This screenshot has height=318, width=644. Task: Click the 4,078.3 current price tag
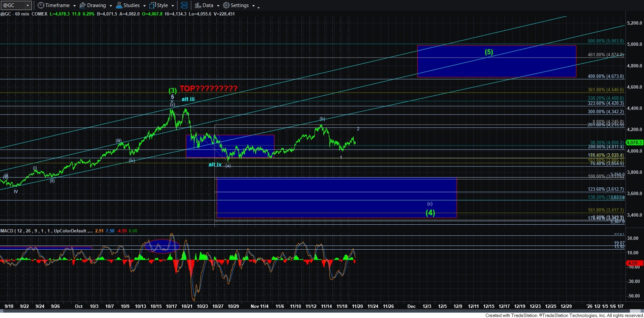pos(634,142)
